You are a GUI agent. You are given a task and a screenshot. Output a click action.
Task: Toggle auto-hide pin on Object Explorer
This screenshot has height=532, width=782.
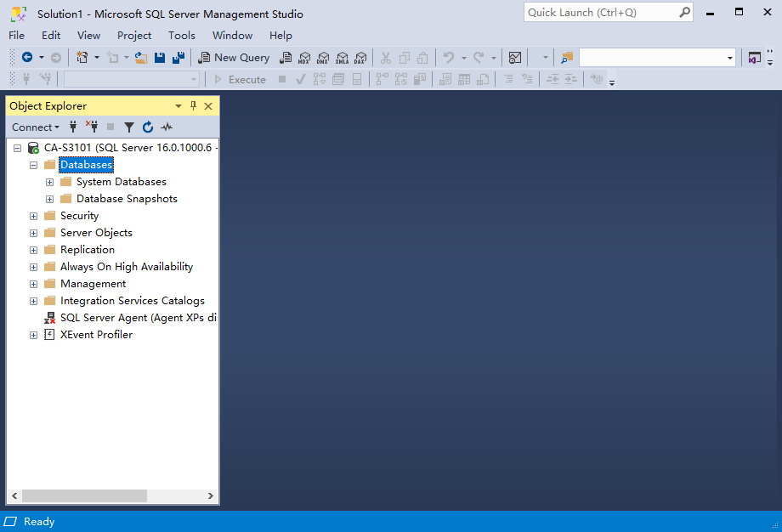193,106
